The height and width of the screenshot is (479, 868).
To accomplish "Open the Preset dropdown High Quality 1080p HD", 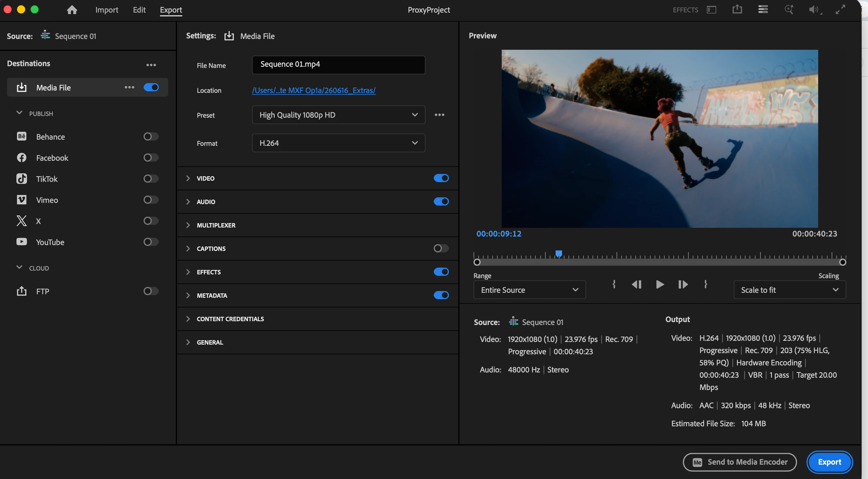I will (x=338, y=115).
